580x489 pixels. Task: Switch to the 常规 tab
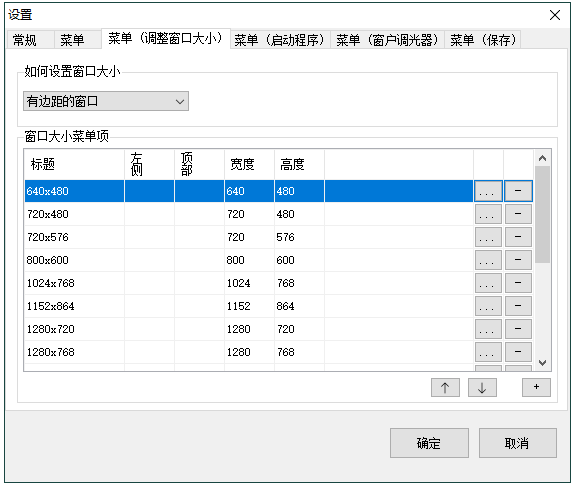tap(30, 40)
